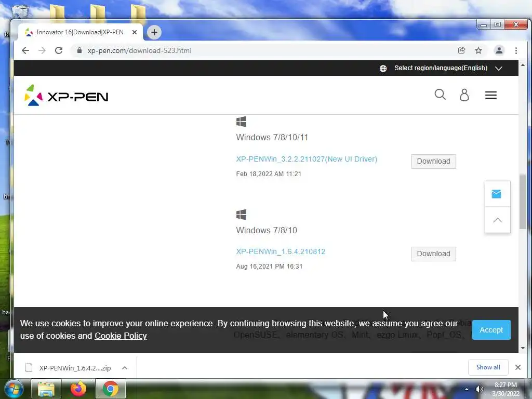Click the user account icon on XP-PEN header
The width and height of the screenshot is (532, 399).
click(x=464, y=95)
